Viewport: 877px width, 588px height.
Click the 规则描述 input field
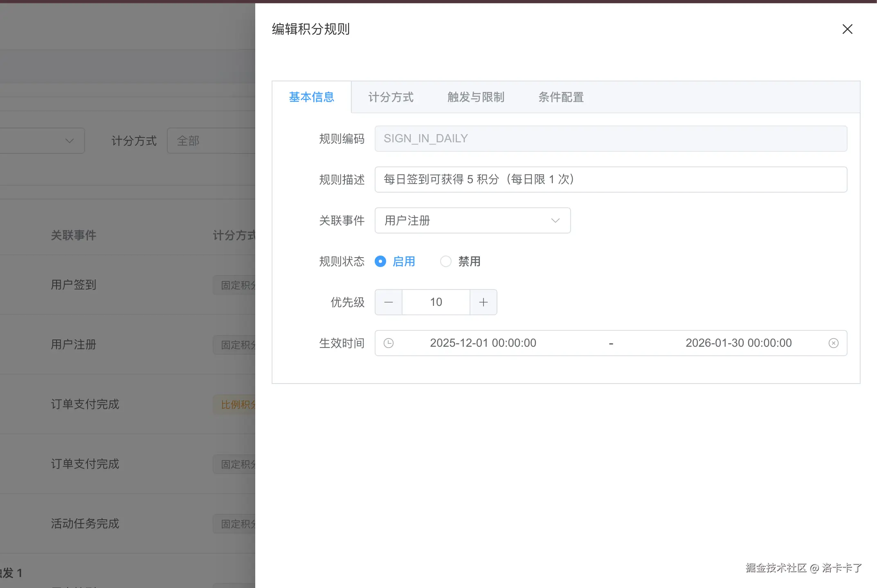point(610,180)
